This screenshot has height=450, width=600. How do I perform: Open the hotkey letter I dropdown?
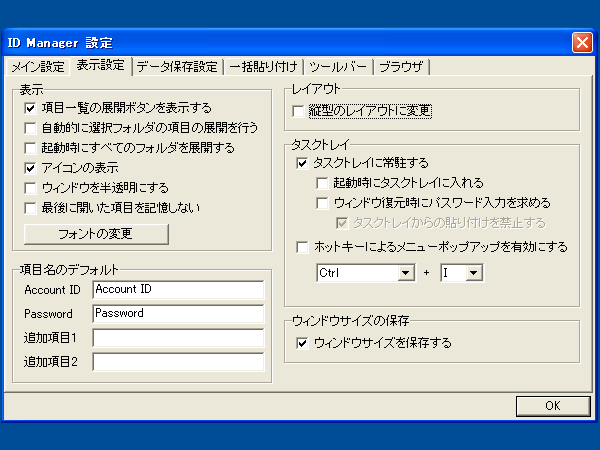coord(474,273)
